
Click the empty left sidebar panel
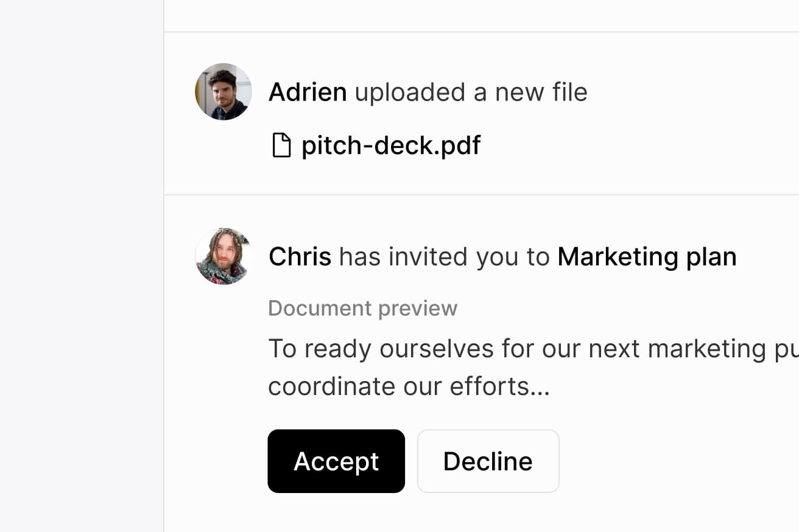pos(82,266)
